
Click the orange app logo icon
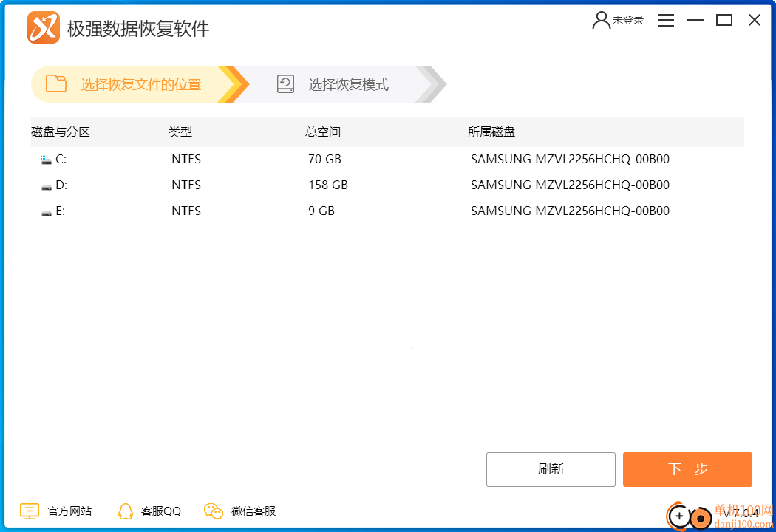[44, 27]
